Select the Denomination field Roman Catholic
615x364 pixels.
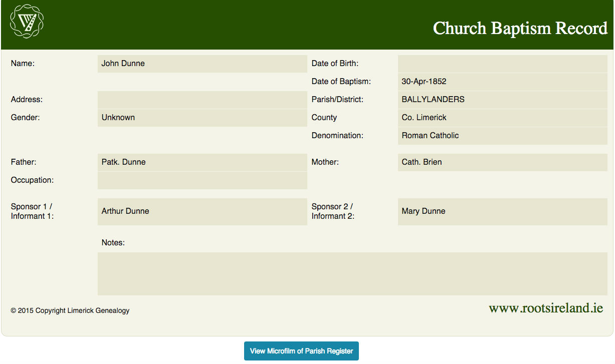tap(502, 136)
